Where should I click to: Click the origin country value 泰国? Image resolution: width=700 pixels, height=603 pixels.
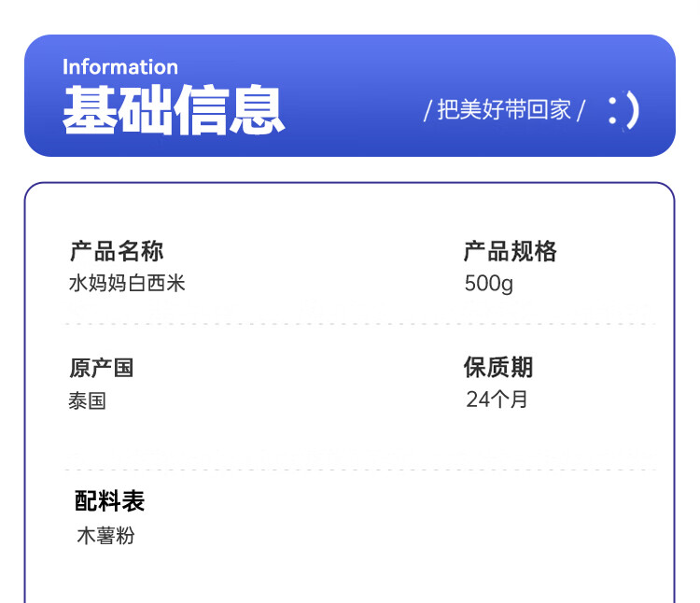click(88, 401)
